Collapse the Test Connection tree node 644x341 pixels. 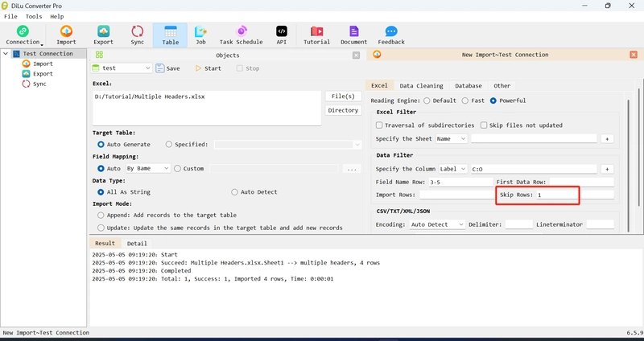pyautogui.click(x=6, y=54)
